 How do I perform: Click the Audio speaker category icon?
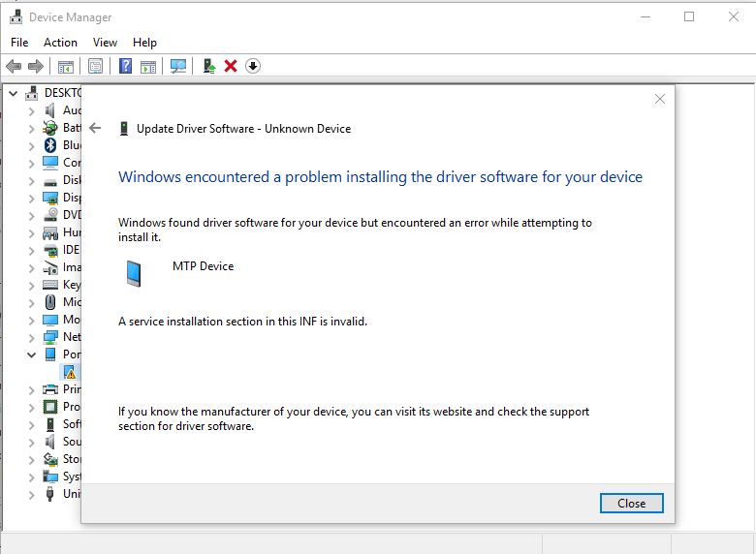click(x=50, y=110)
